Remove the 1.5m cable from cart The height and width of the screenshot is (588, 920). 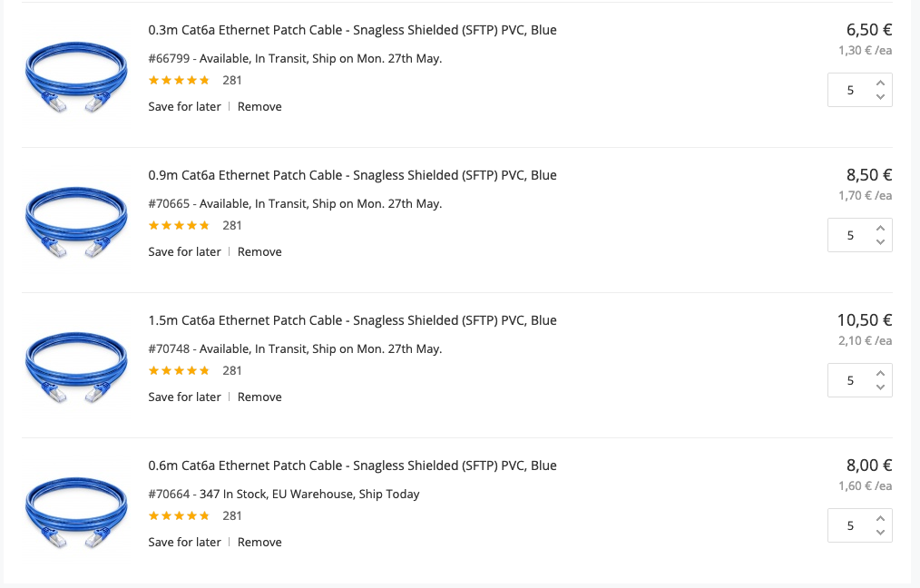pyautogui.click(x=259, y=397)
